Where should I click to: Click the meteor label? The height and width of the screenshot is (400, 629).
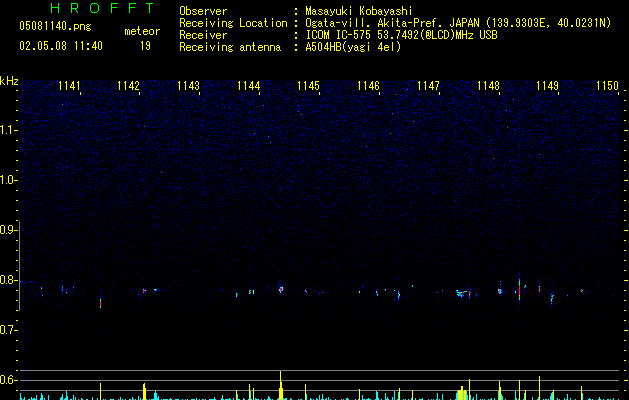pos(142,31)
